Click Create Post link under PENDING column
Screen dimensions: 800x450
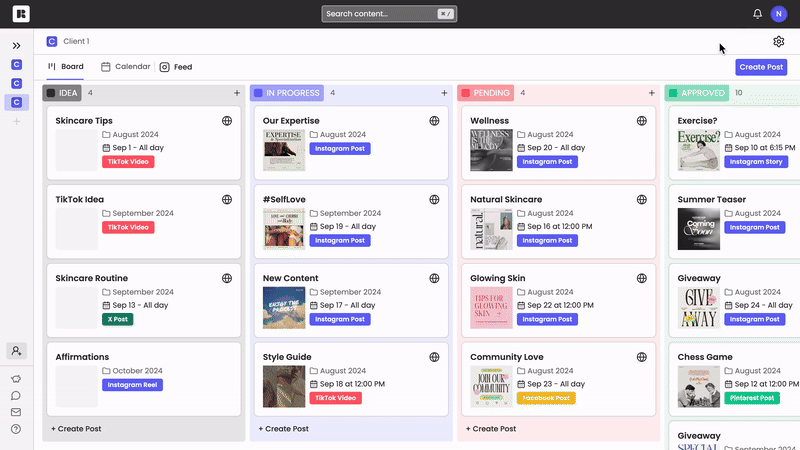pyautogui.click(x=491, y=429)
